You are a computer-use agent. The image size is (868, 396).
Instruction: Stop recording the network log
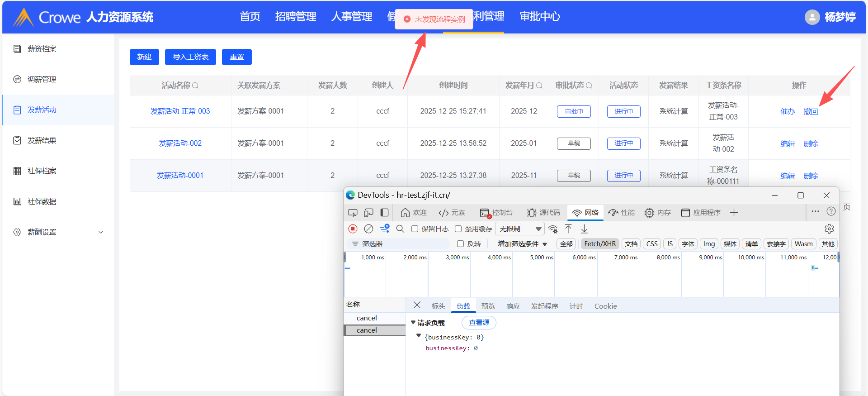(353, 229)
